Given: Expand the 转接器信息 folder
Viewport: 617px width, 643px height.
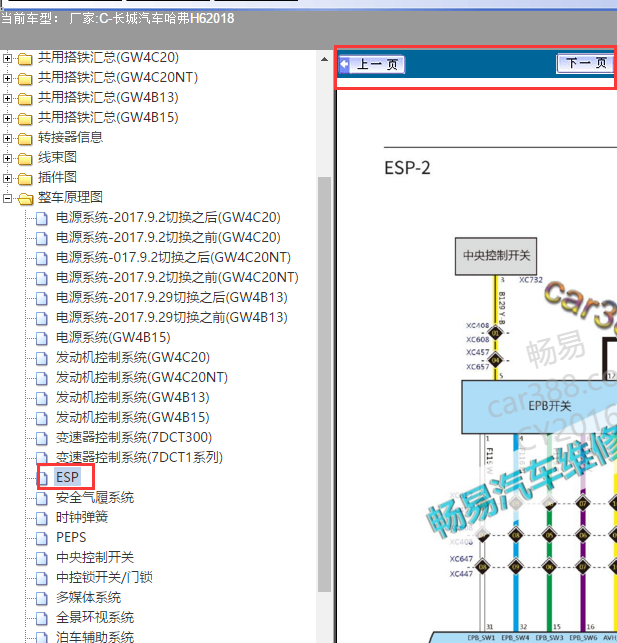Looking at the screenshot, I should tap(7, 138).
